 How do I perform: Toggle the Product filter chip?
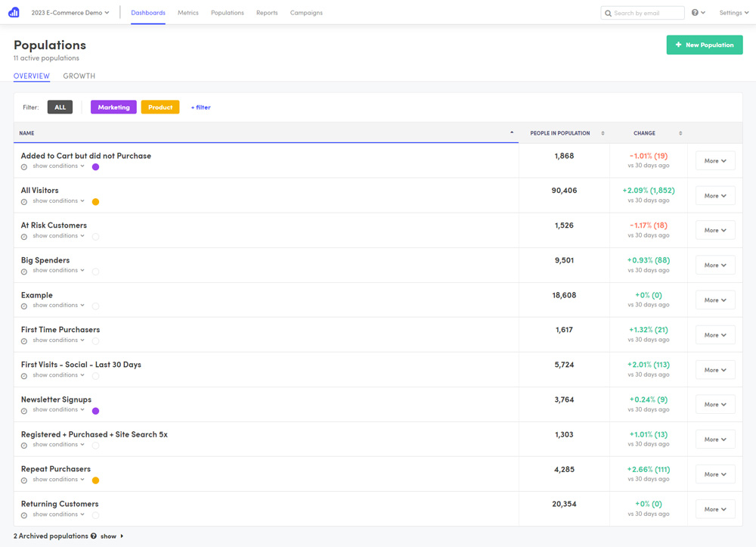tap(160, 107)
